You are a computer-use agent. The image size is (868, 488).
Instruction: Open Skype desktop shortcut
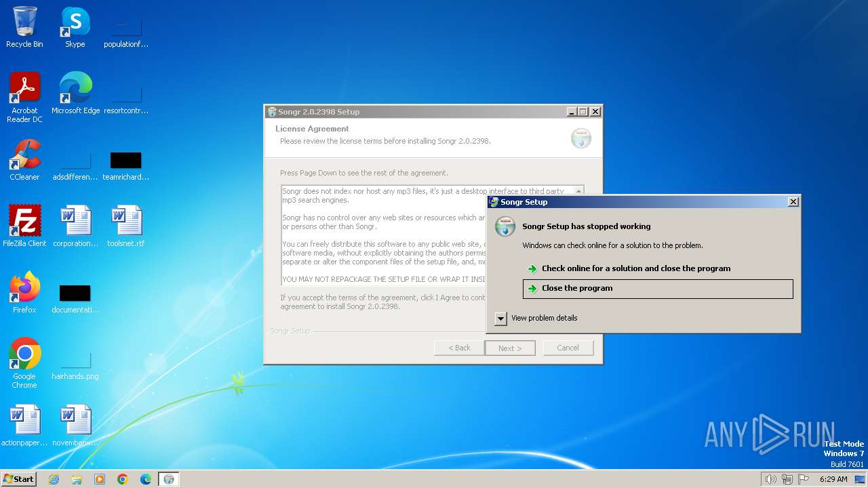coord(75,27)
